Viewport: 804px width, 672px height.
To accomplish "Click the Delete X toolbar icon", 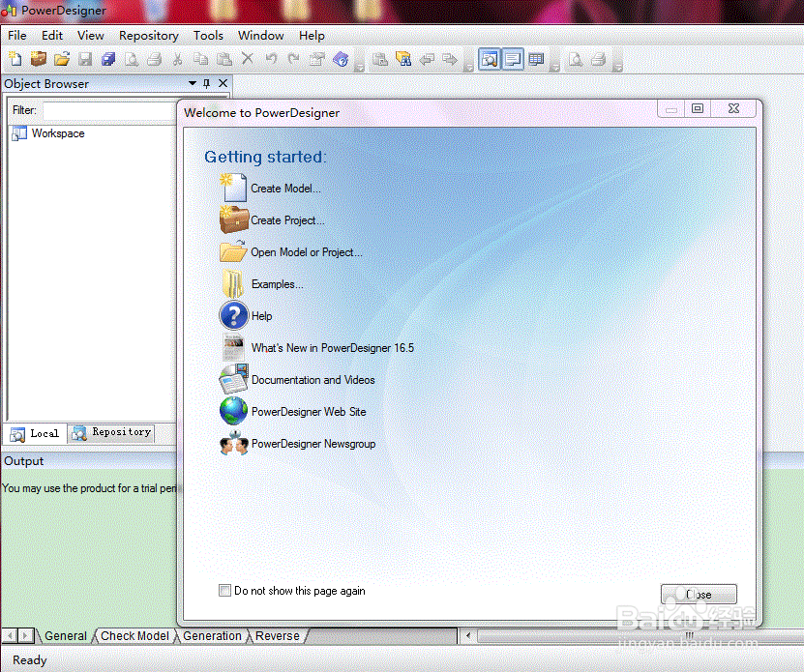I will (x=247, y=58).
